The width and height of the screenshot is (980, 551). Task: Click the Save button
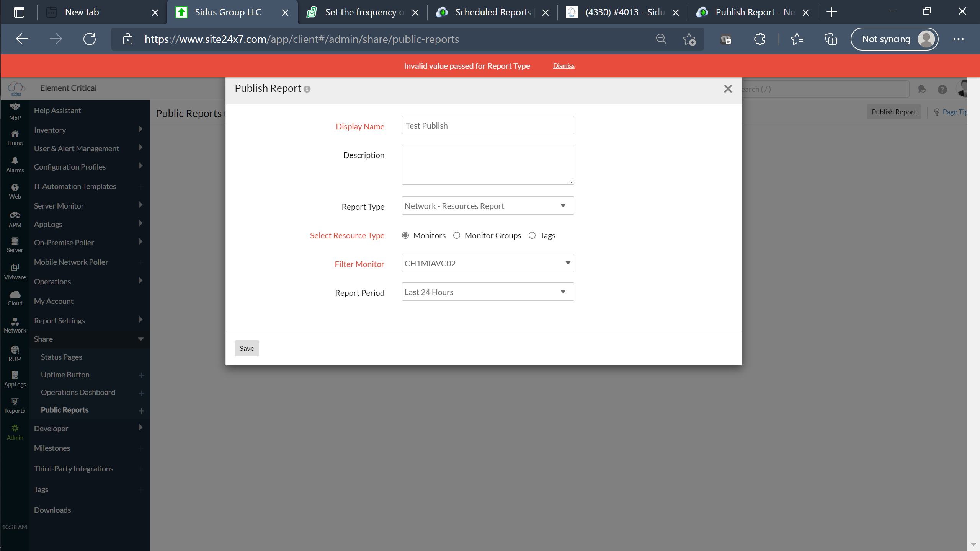[x=247, y=348]
